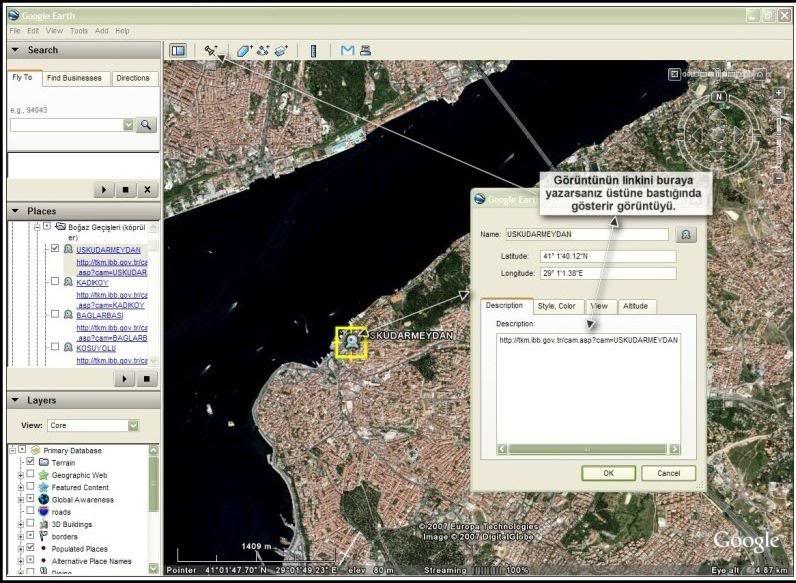Click the Add Placemark pushpin icon
The height and width of the screenshot is (583, 796).
point(211,50)
